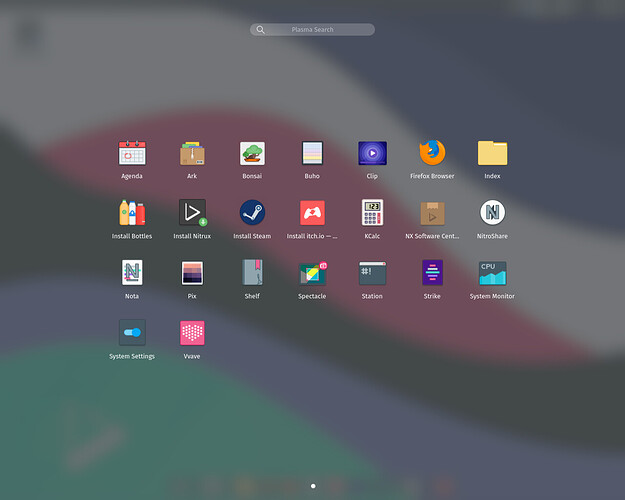Open the Shelf document reader
Screen dimensions: 625x500
[252, 272]
